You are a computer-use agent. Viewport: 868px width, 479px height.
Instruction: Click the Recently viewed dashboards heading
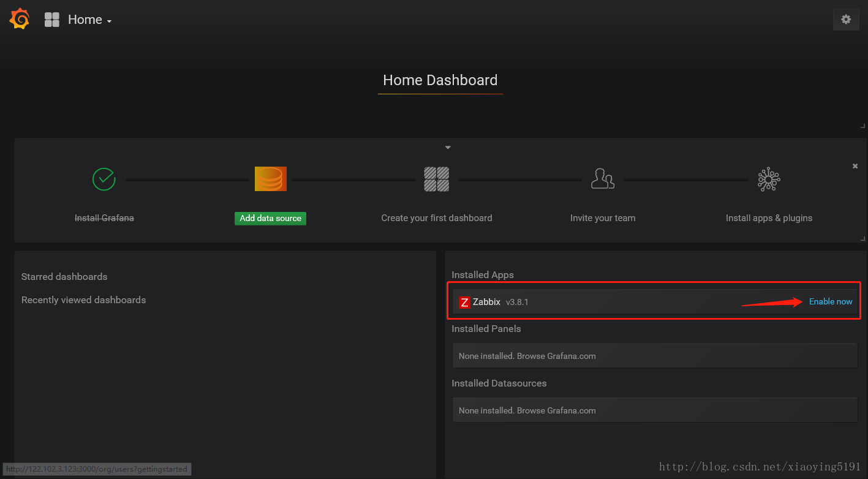coord(84,300)
